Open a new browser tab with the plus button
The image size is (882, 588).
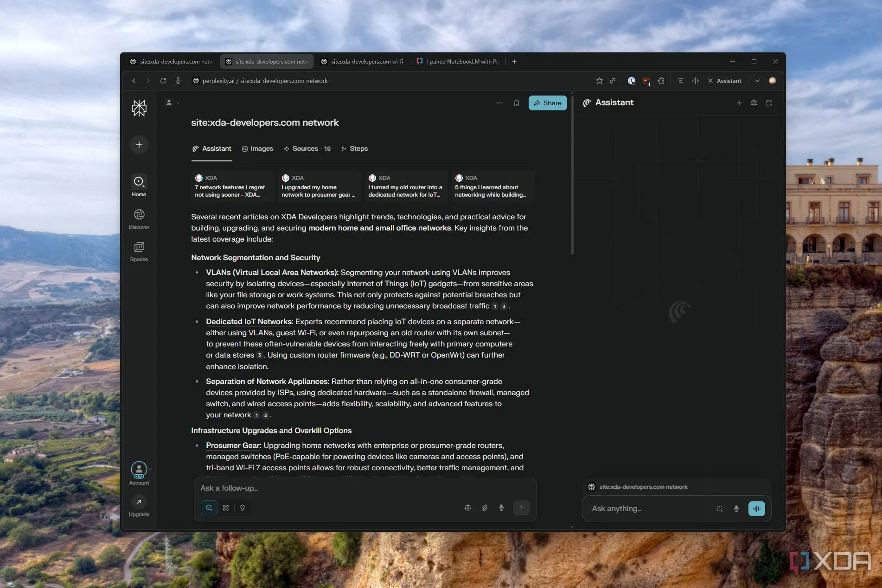514,62
